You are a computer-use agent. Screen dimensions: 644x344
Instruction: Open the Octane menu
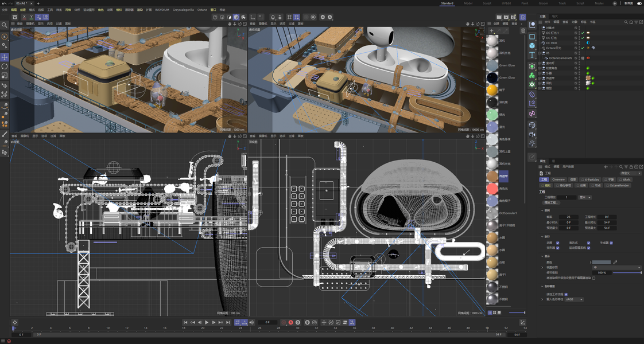pyautogui.click(x=202, y=9)
